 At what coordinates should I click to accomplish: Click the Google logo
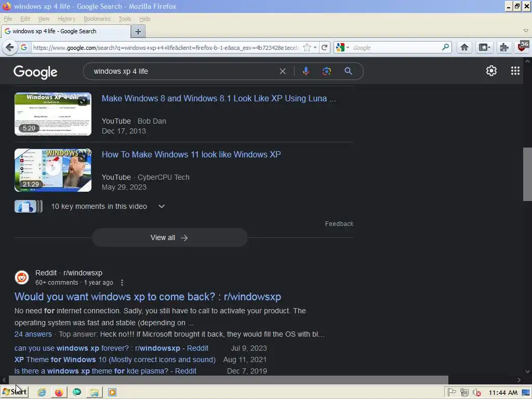[35, 72]
